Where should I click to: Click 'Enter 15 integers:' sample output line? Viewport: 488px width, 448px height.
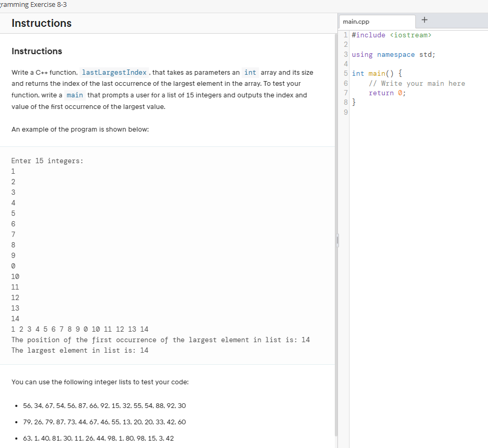point(47,161)
